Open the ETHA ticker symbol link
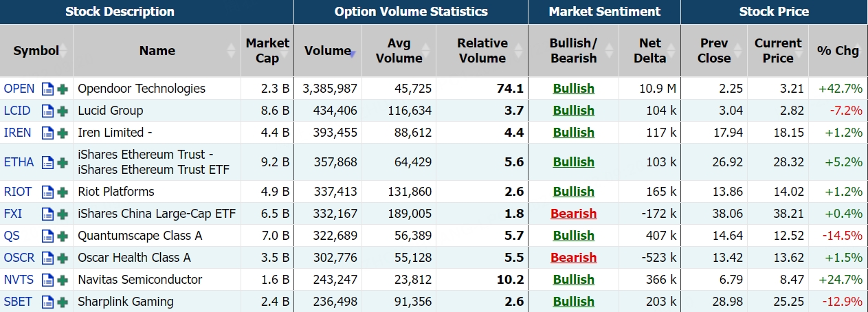The image size is (868, 312). pyautogui.click(x=19, y=162)
